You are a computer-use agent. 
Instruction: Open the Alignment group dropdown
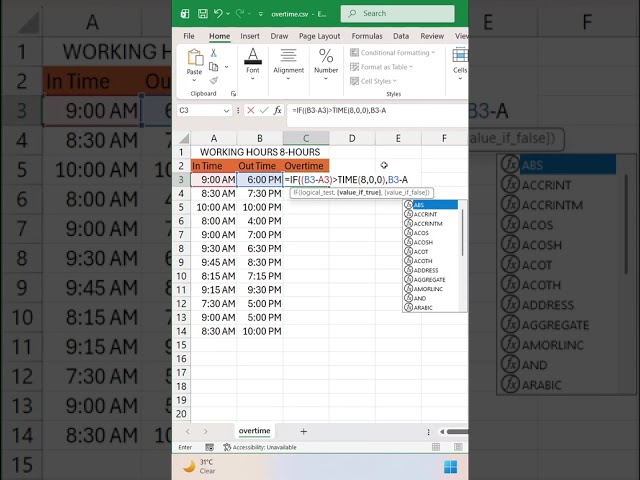(x=288, y=63)
